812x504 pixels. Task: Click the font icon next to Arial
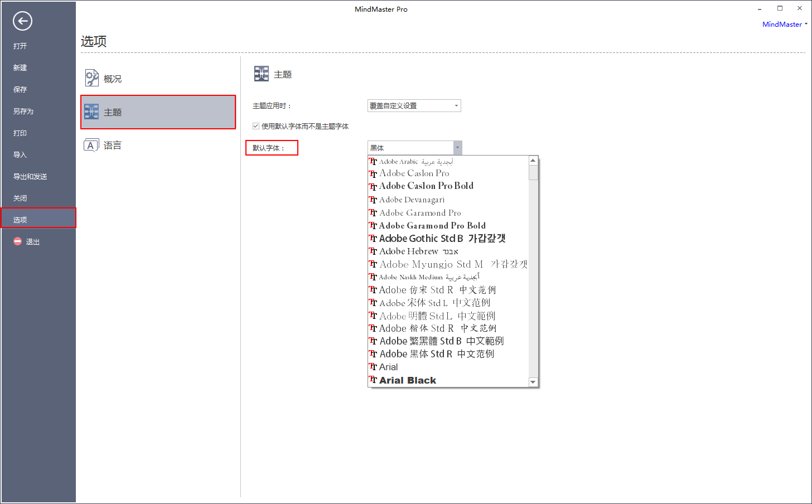pos(373,366)
